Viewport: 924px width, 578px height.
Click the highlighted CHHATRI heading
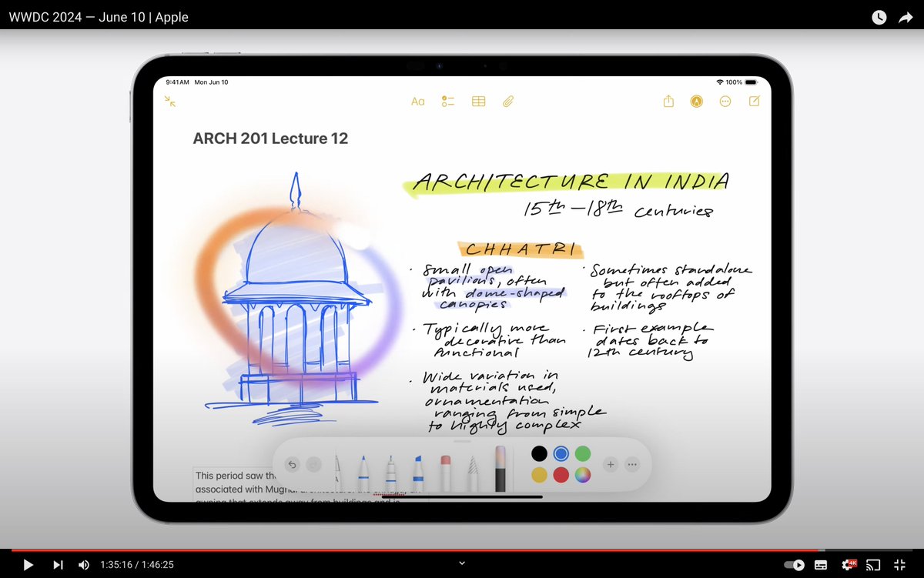click(521, 249)
